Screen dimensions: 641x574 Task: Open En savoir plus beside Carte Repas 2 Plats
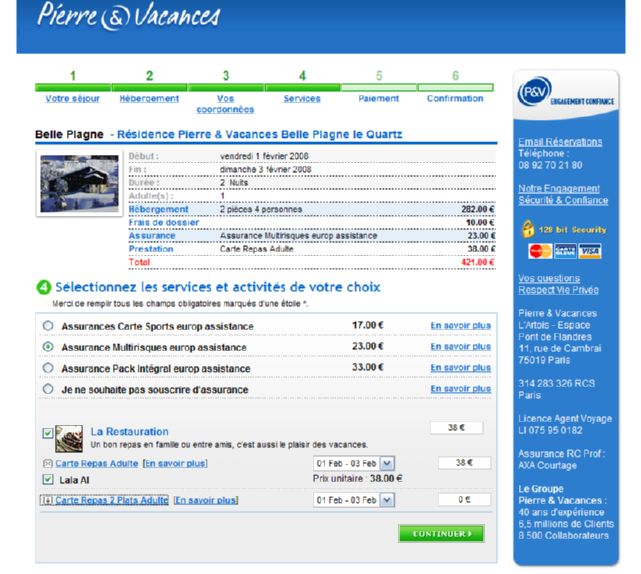206,500
